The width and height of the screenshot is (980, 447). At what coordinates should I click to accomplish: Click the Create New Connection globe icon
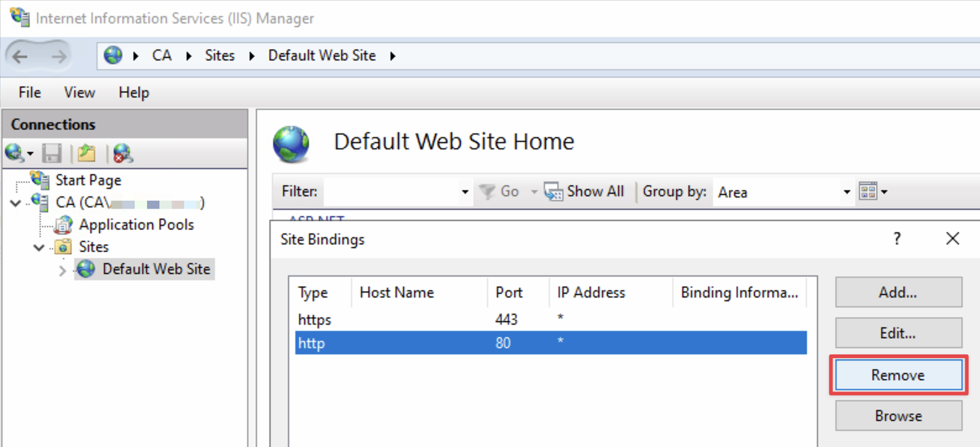click(x=14, y=152)
